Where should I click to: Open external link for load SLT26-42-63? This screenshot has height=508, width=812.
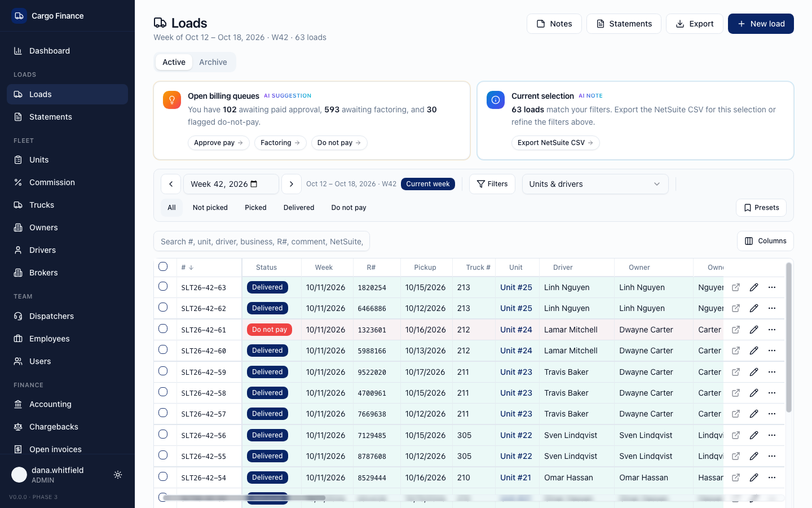(x=736, y=287)
